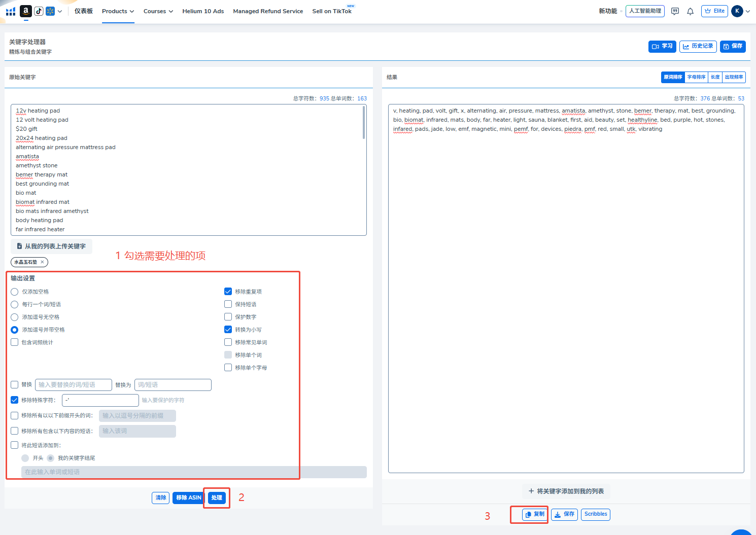The height and width of the screenshot is (535, 756).
Task: Open the user account dropdown arrow
Action: (x=748, y=11)
